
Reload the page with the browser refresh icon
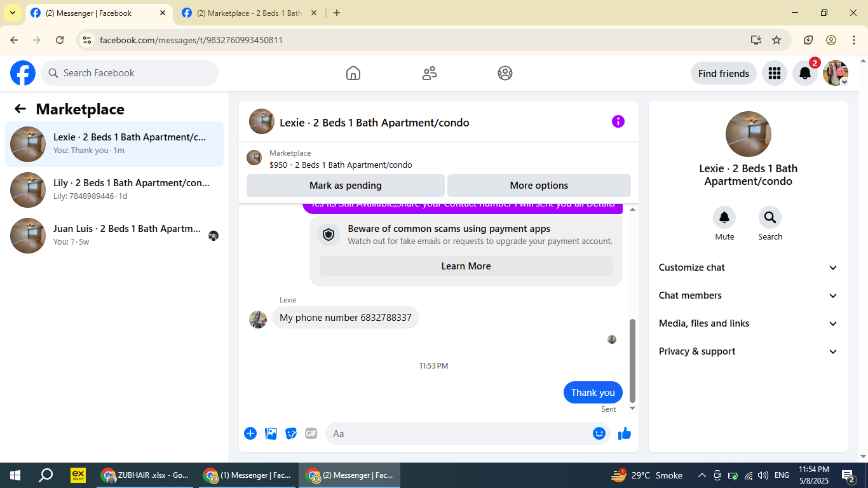[x=60, y=40]
